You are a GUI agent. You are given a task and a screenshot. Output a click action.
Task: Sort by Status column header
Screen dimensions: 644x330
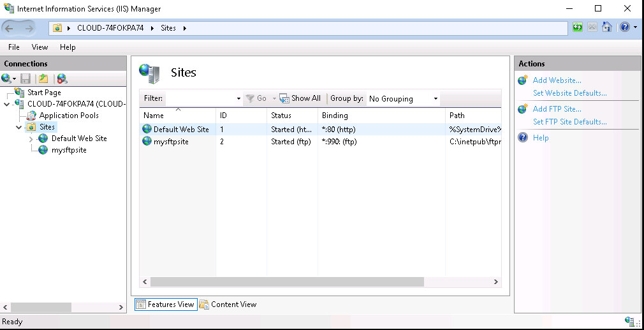293,116
